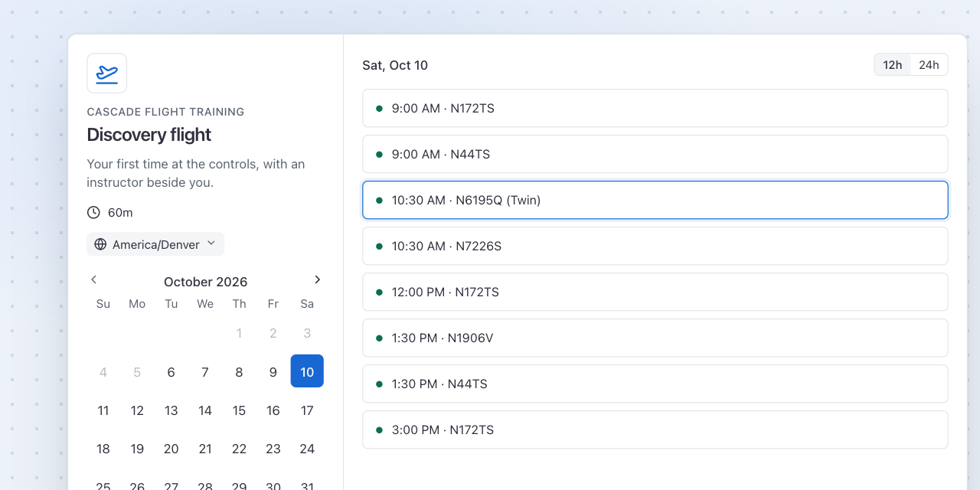Select October 24 on the calendar
The width and height of the screenshot is (980, 490).
click(307, 448)
